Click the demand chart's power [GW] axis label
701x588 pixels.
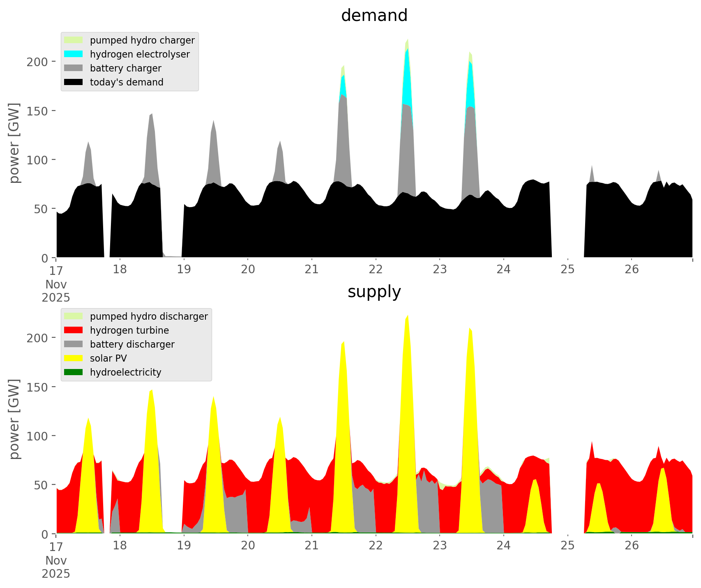[x=14, y=143]
